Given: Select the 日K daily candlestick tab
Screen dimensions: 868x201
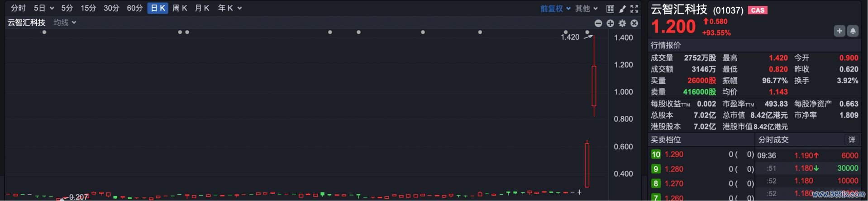Looking at the screenshot, I should pos(157,8).
